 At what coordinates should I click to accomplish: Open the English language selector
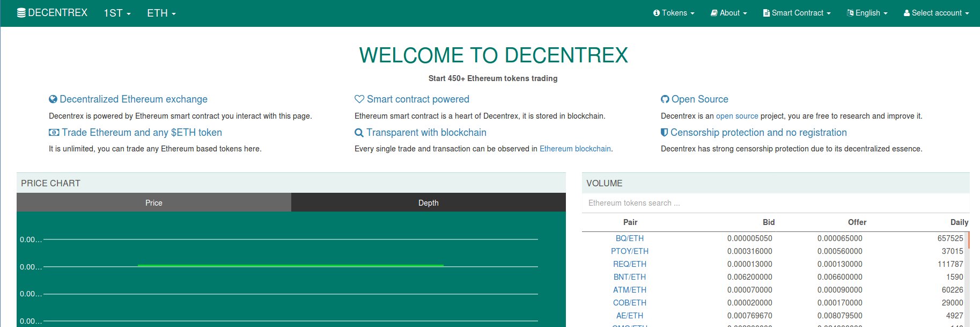[867, 13]
